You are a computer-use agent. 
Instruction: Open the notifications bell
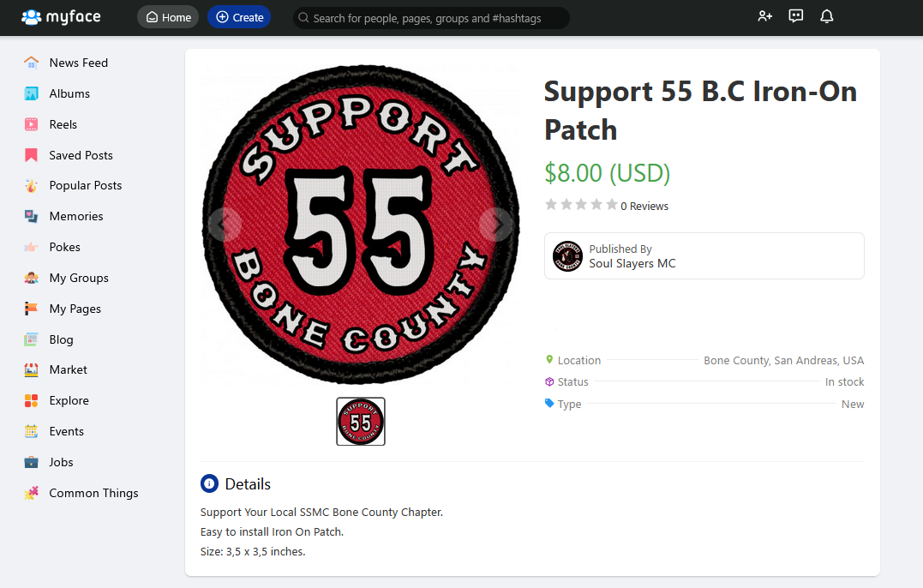click(827, 16)
